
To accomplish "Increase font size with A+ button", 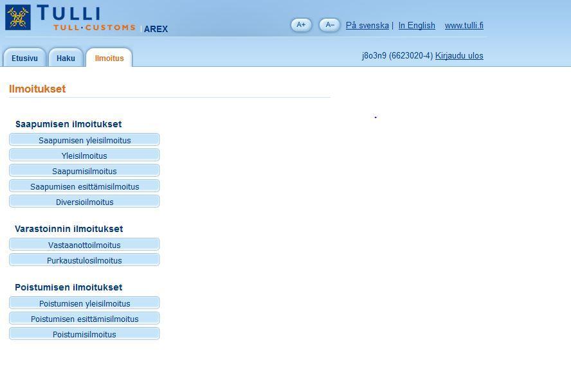I will (301, 25).
